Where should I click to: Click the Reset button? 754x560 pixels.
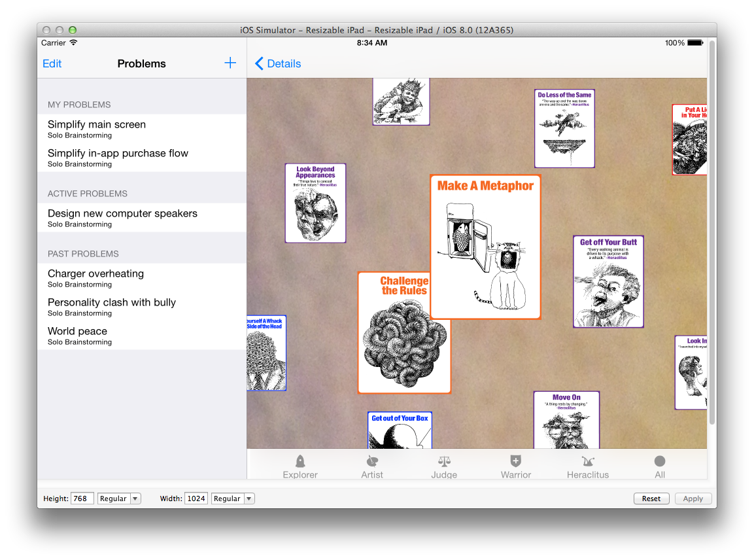[651, 499]
